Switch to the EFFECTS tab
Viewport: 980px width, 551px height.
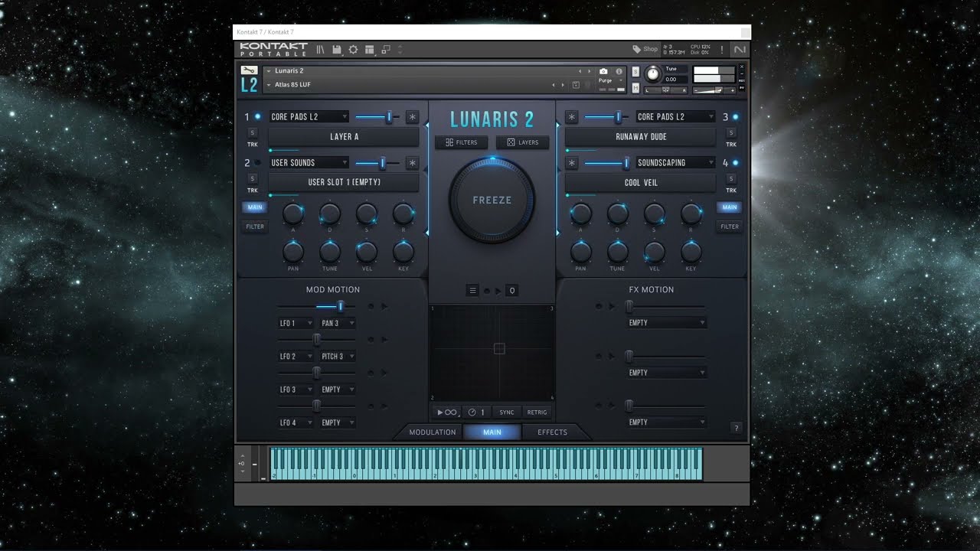point(552,432)
